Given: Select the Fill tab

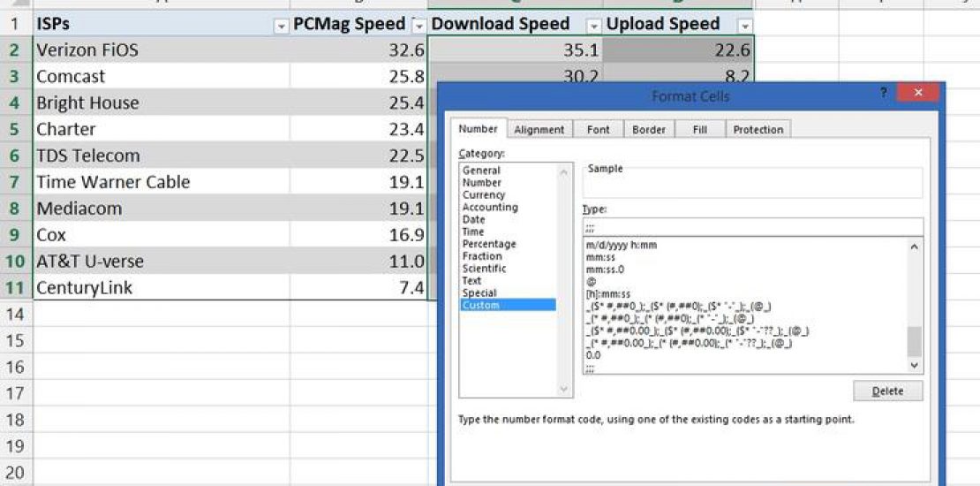Looking at the screenshot, I should (x=699, y=130).
